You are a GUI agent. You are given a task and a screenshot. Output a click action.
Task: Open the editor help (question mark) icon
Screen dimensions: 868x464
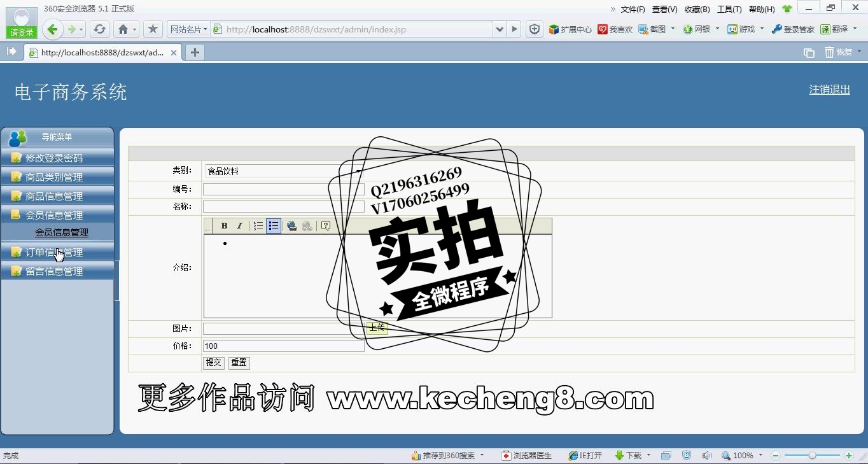pyautogui.click(x=326, y=226)
